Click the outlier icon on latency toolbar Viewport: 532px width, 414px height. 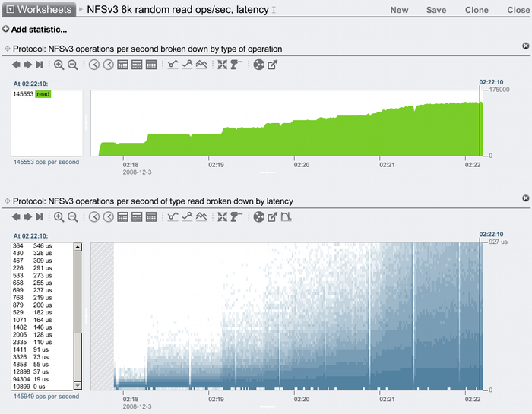pyautogui.click(x=286, y=217)
